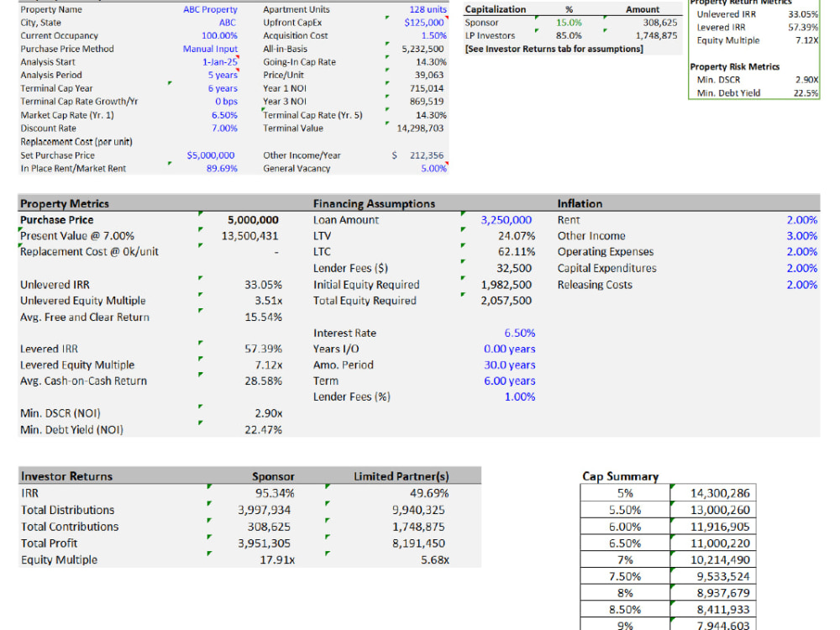Click the Price/Unit value 39,063
Screen dimensions: 840x630
428,75
